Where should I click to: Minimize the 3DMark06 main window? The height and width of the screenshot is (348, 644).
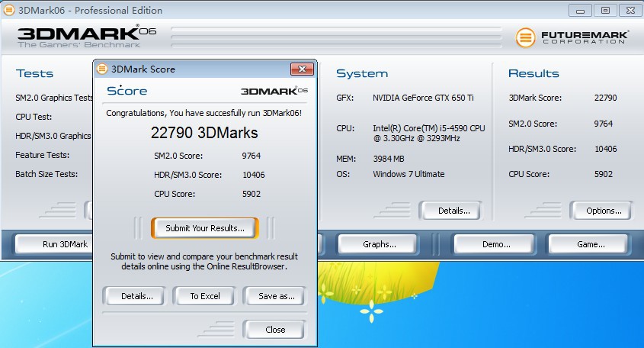point(580,10)
